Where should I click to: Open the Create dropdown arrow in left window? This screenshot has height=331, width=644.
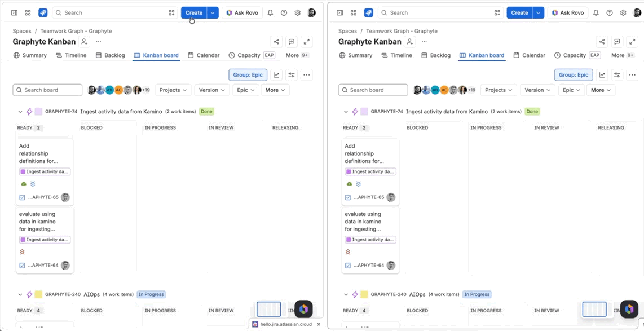coord(213,13)
